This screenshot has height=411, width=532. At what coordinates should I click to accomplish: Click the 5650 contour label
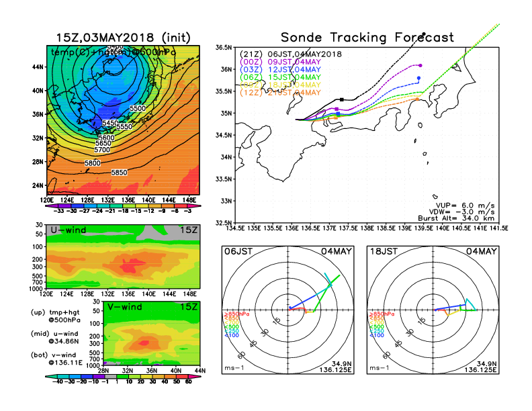coord(103,144)
